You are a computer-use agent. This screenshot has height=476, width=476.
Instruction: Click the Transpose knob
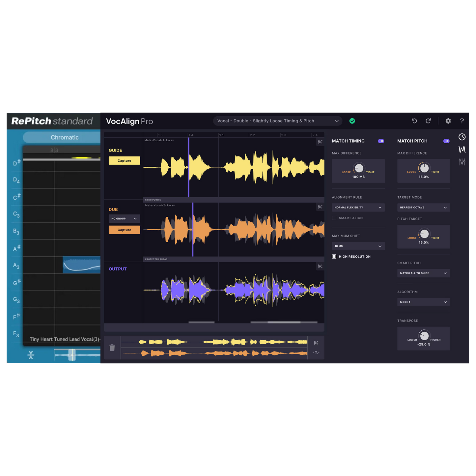coord(424,336)
